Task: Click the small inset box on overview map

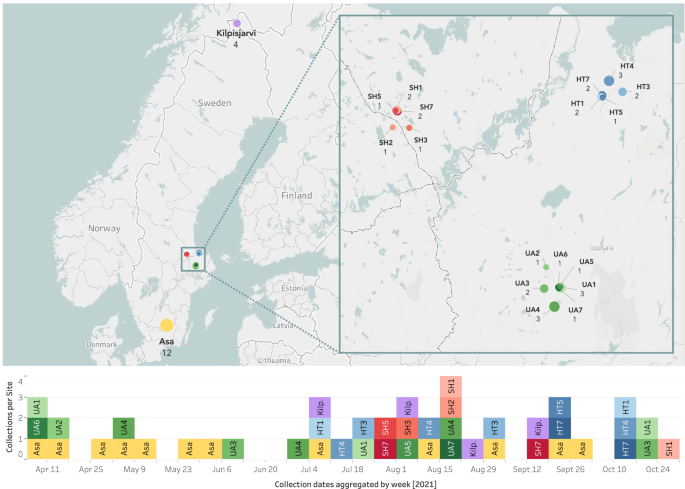Action: pyautogui.click(x=193, y=259)
